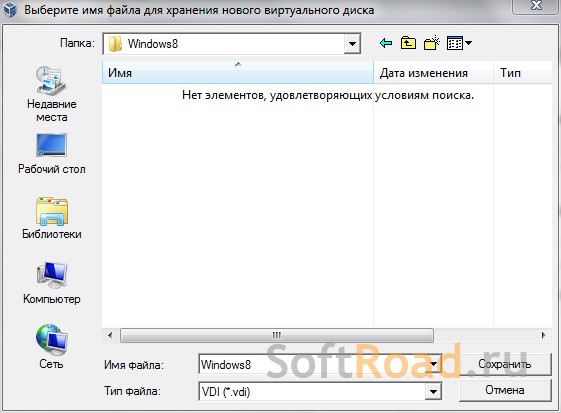
Task: Expand the Папка folder dropdown
Action: (352, 44)
